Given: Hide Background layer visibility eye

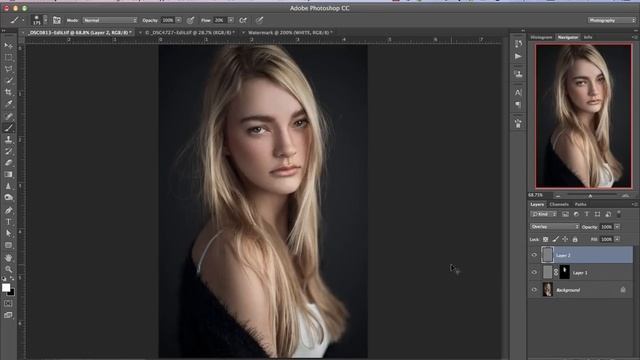Looking at the screenshot, I should 534,290.
